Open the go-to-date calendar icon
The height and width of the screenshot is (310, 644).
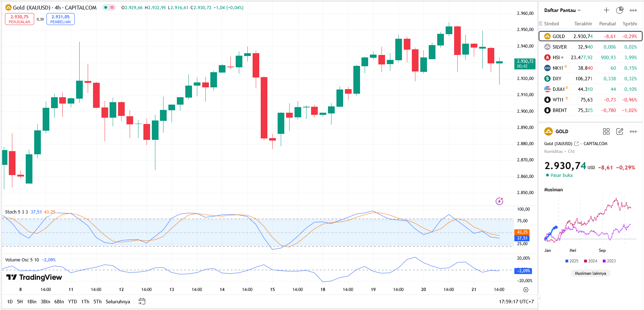pyautogui.click(x=142, y=302)
